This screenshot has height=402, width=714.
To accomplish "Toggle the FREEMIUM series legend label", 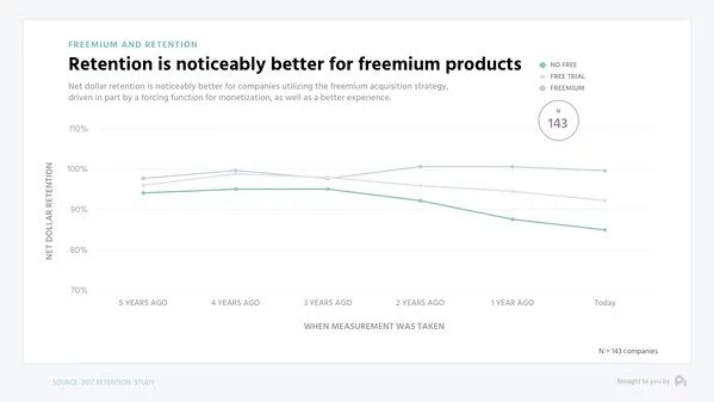I will [x=568, y=88].
